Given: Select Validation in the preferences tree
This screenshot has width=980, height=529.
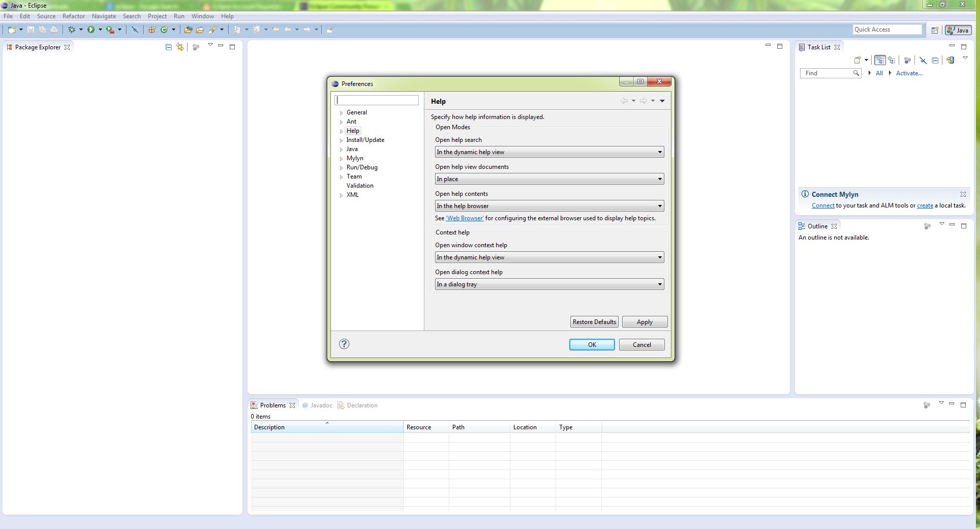Looking at the screenshot, I should pyautogui.click(x=360, y=186).
